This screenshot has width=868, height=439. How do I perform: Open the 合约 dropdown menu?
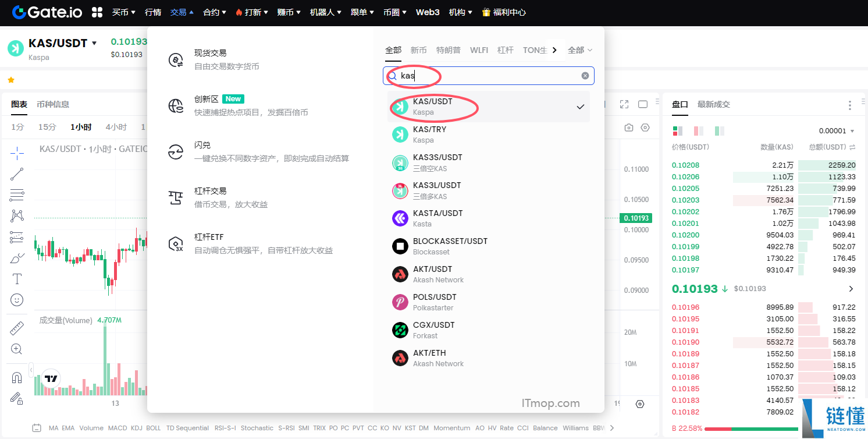215,12
